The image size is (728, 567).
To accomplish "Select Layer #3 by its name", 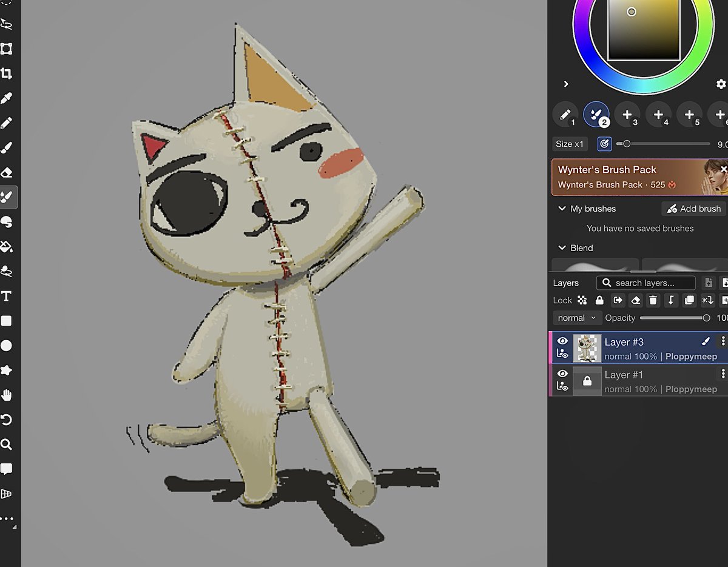I will [624, 342].
